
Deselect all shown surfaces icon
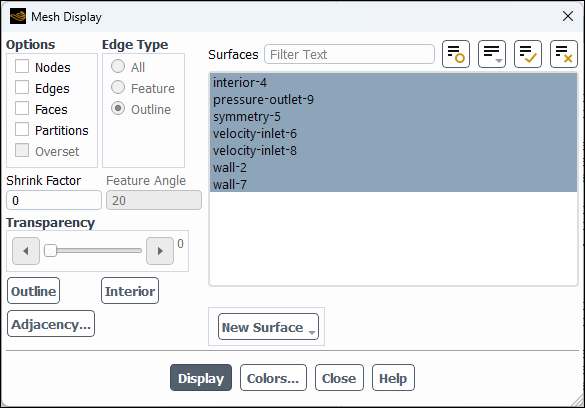click(564, 54)
